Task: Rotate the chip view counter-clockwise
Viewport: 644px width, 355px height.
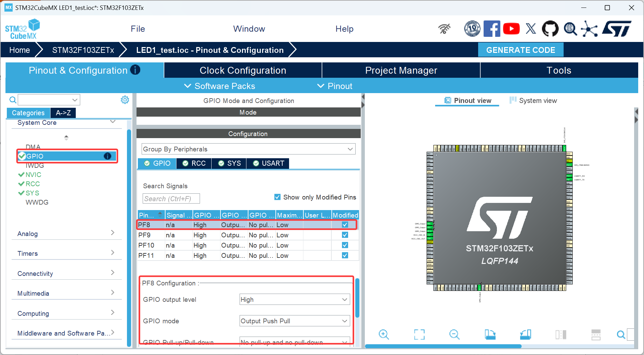Action: tap(526, 335)
